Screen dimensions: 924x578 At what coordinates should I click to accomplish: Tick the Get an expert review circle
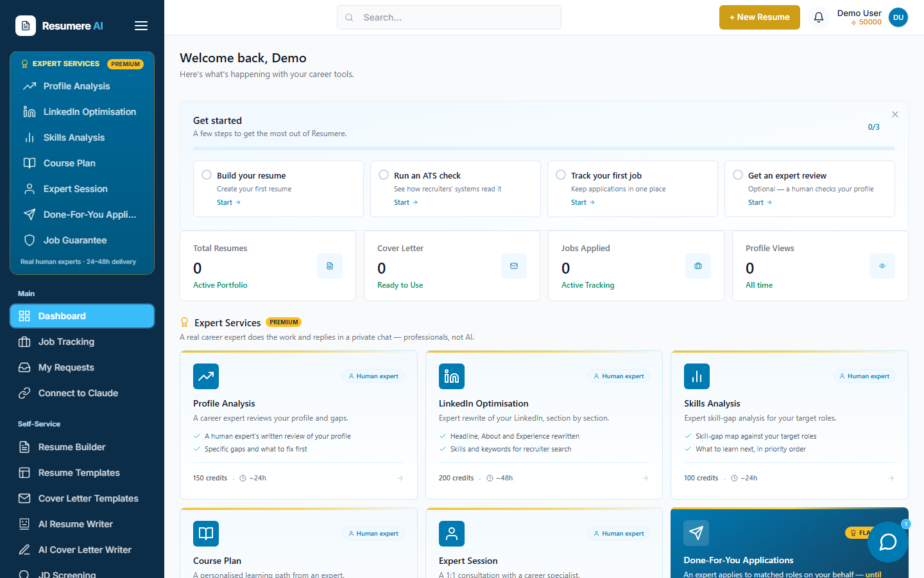[x=738, y=175]
